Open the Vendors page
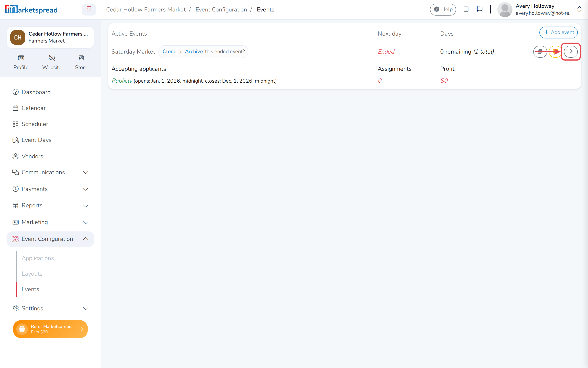 click(x=50, y=156)
